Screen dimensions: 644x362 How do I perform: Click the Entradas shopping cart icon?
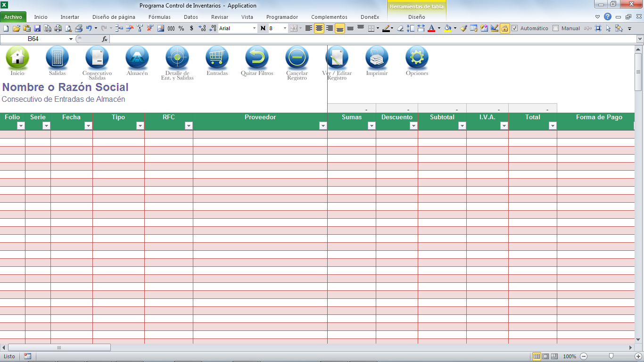pyautogui.click(x=217, y=58)
